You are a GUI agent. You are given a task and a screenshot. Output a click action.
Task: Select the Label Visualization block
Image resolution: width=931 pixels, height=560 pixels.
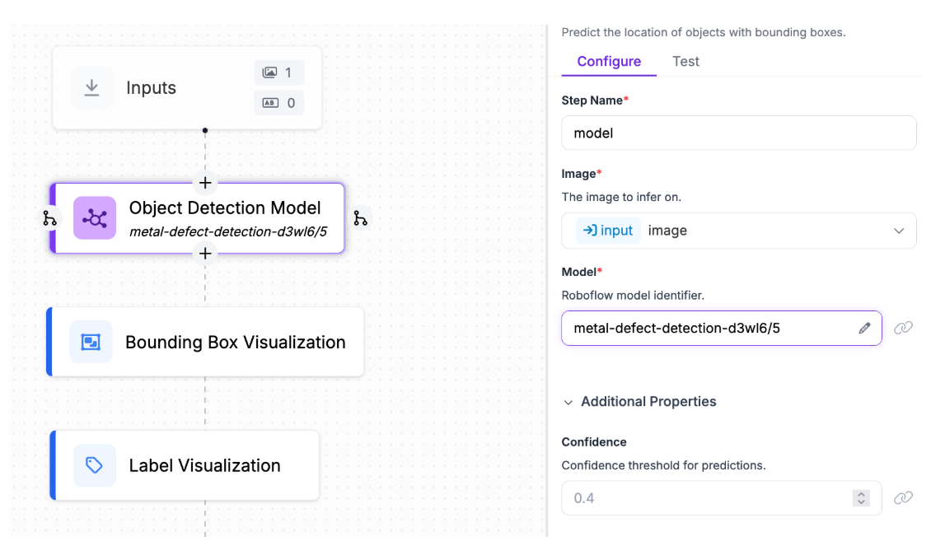click(204, 465)
